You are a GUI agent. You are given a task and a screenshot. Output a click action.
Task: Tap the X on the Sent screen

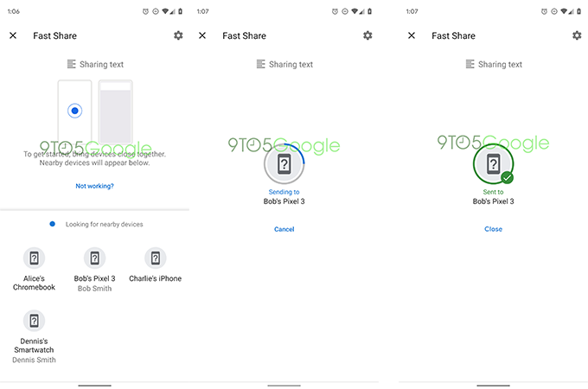(412, 35)
